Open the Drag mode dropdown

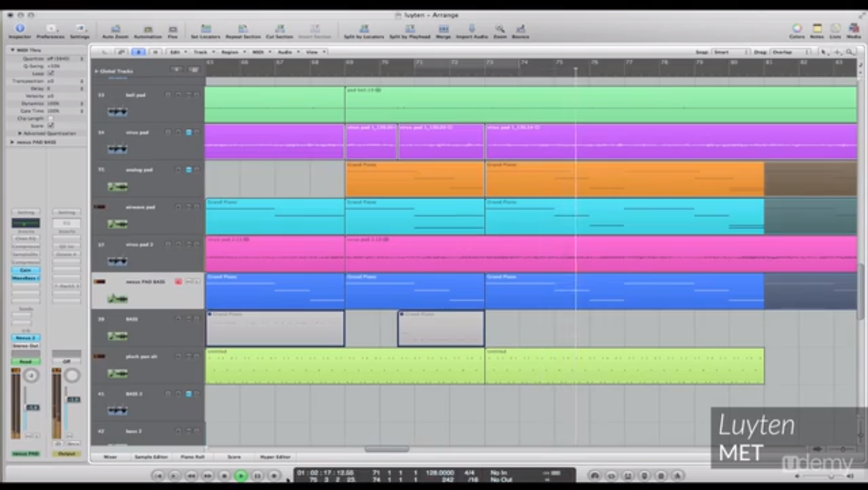790,52
